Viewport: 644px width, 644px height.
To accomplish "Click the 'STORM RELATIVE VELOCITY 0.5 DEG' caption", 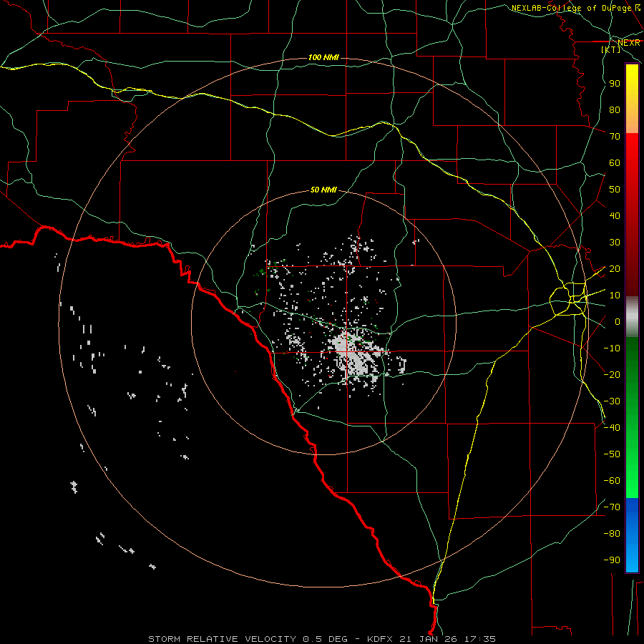I will click(x=248, y=639).
